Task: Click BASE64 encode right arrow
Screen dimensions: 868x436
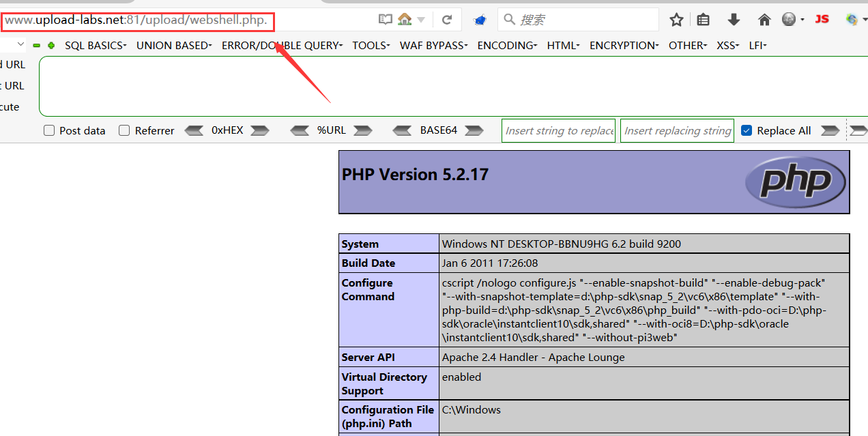Action: (x=474, y=130)
